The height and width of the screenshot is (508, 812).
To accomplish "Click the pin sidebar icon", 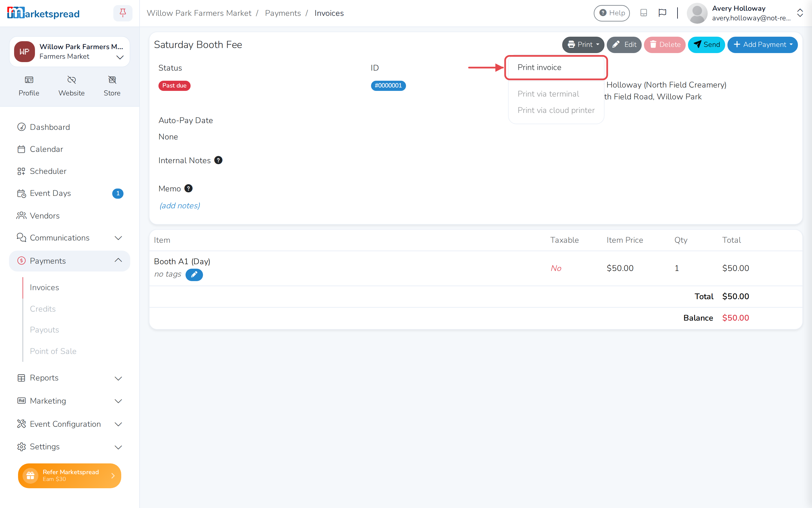I will (x=123, y=13).
